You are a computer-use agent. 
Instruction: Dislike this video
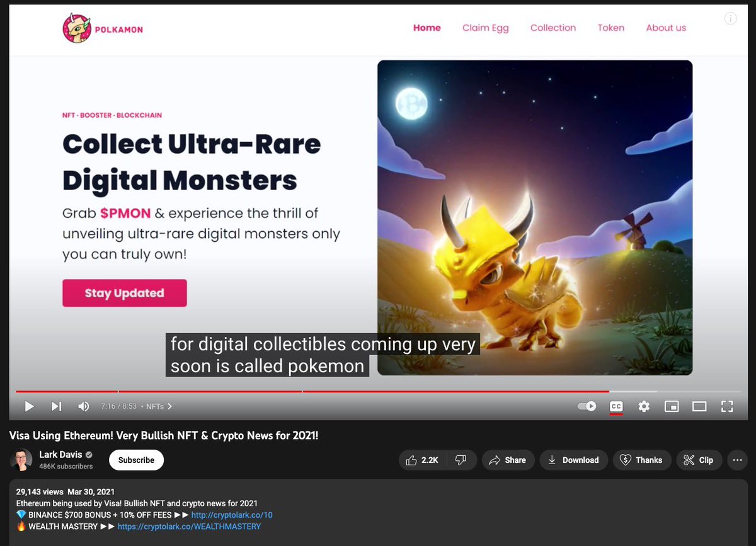click(461, 460)
